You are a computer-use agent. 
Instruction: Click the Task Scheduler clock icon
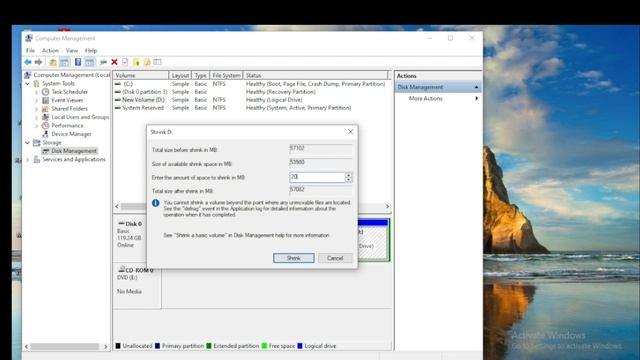pyautogui.click(x=46, y=92)
